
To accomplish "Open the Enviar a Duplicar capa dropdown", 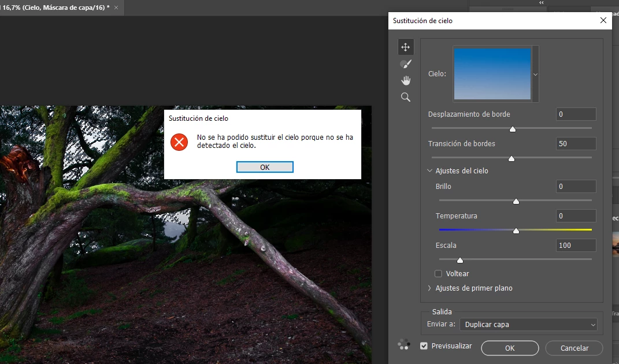I will pos(529,325).
